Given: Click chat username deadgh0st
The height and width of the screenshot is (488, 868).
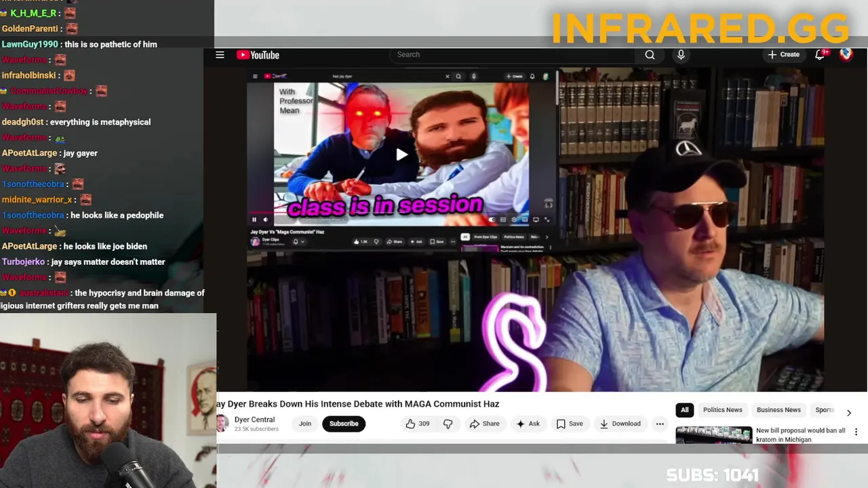Looking at the screenshot, I should (22, 122).
